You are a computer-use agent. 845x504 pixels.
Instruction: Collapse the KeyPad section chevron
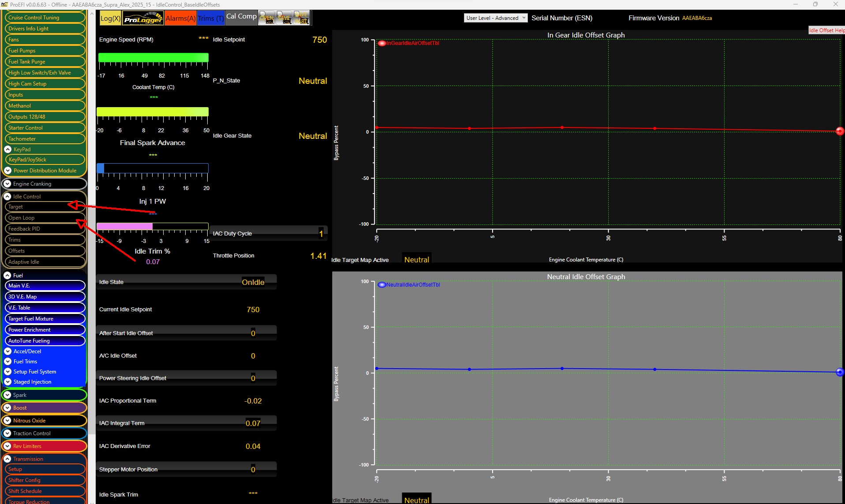[7, 149]
